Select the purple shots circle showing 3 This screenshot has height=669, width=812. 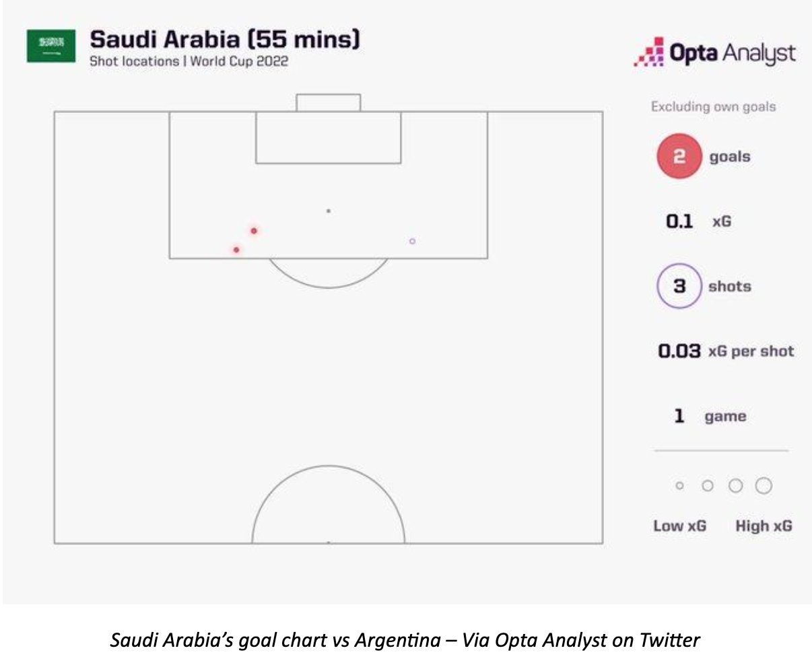[x=679, y=286]
